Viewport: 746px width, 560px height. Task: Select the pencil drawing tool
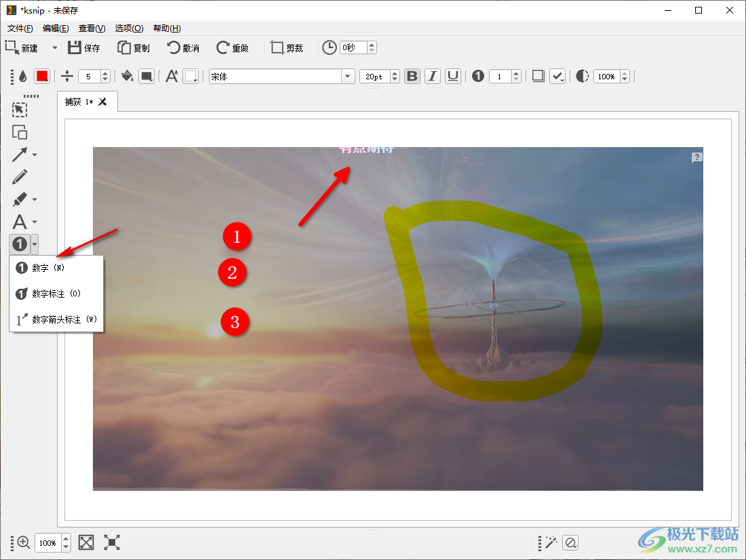[20, 177]
